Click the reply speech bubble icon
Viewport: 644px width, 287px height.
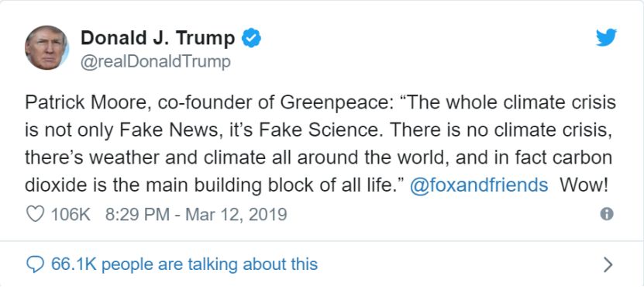[x=35, y=265]
